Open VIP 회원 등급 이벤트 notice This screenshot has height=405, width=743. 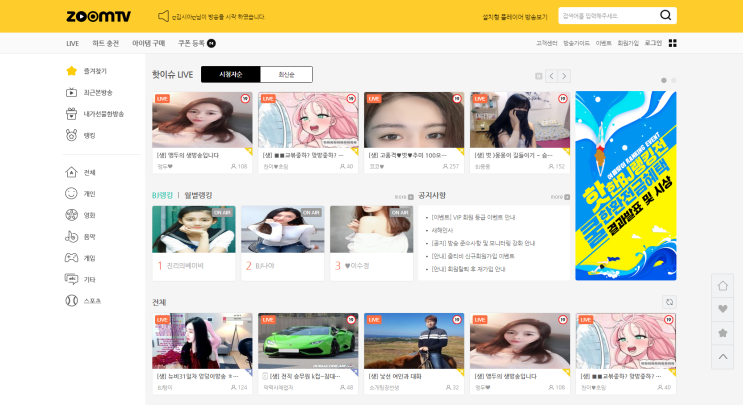[x=473, y=217]
